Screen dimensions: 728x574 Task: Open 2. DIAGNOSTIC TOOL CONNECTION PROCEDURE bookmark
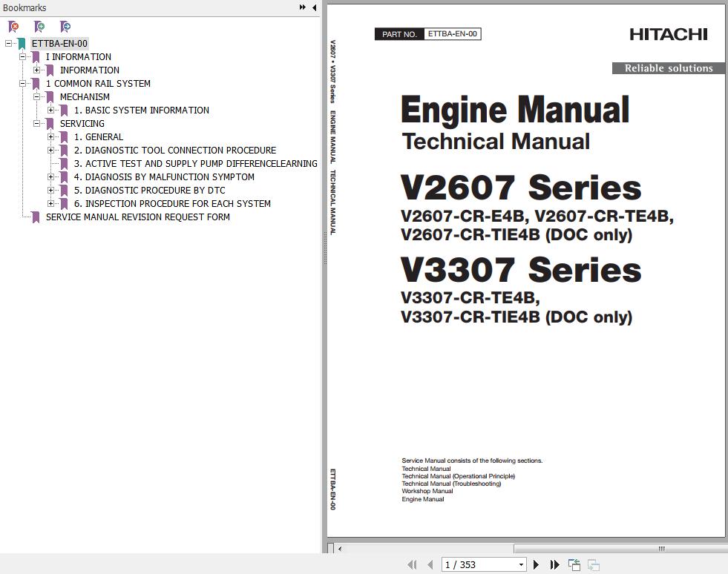pos(175,151)
